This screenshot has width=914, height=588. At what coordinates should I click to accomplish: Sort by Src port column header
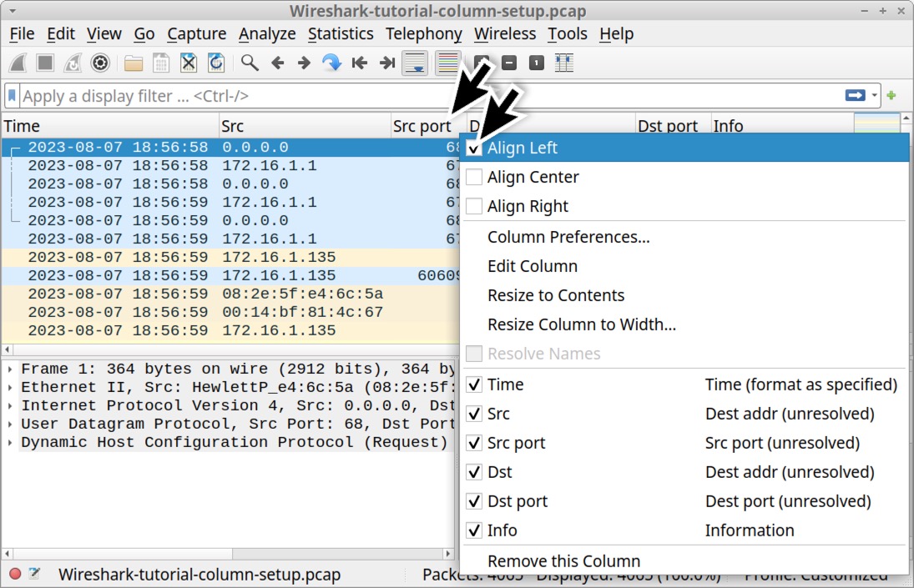[427, 126]
